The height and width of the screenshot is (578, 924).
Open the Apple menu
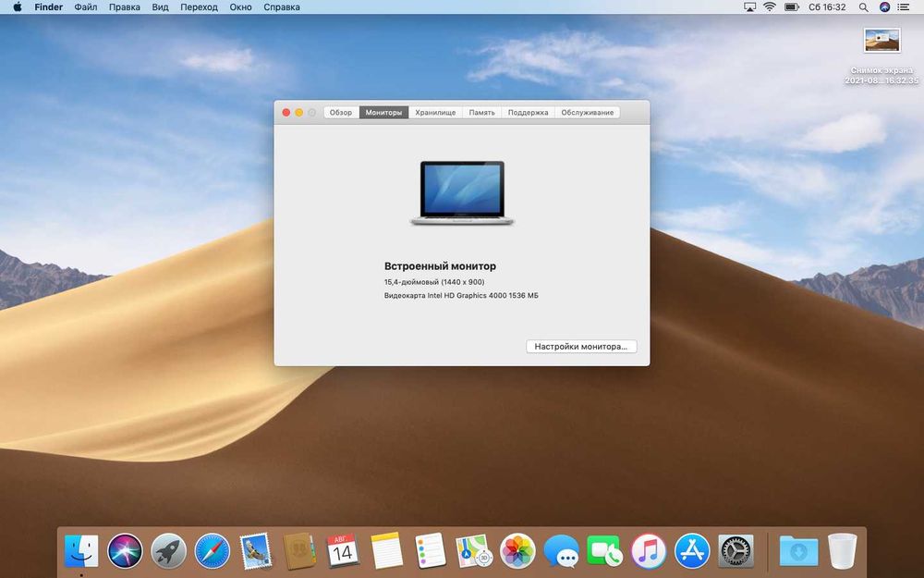[x=17, y=7]
